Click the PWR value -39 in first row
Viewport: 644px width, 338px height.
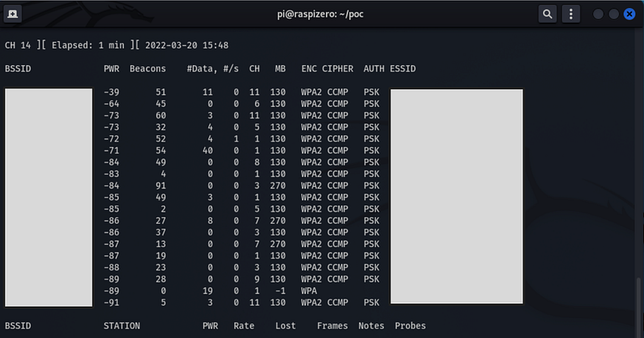(111, 93)
